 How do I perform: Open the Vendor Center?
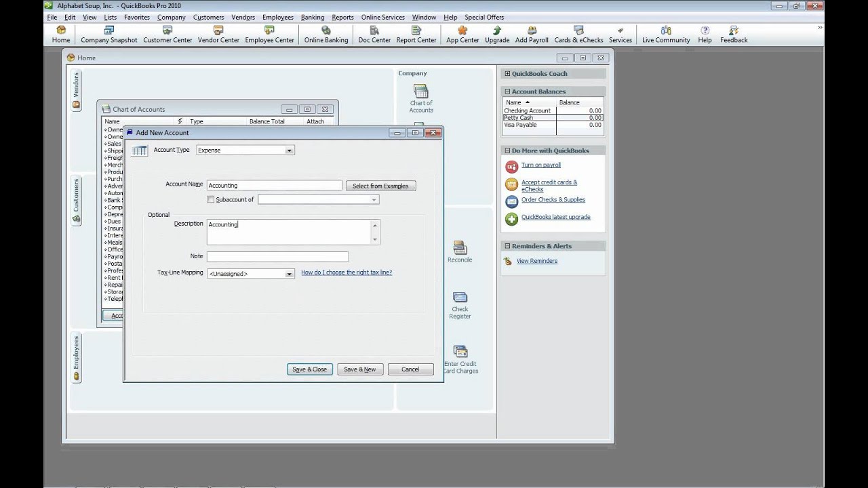pos(218,35)
